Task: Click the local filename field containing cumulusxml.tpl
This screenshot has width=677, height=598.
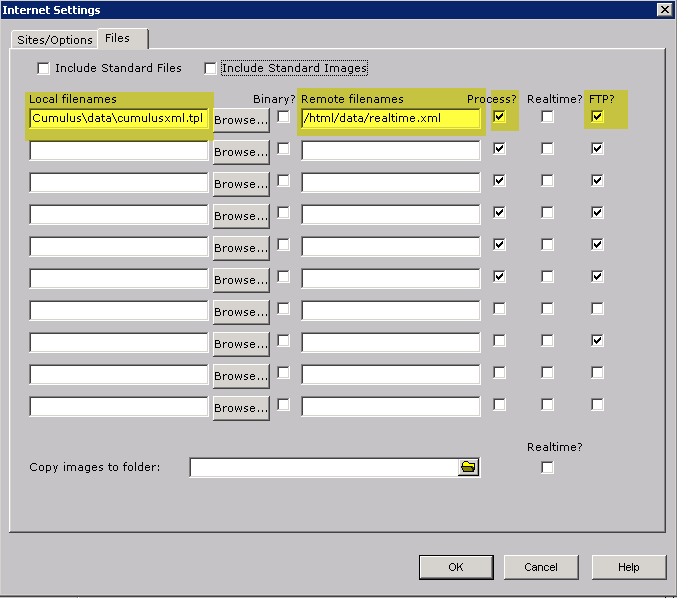Action: pos(119,119)
